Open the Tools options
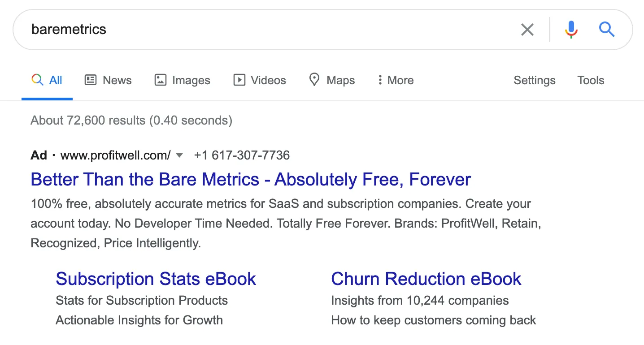 click(x=590, y=80)
